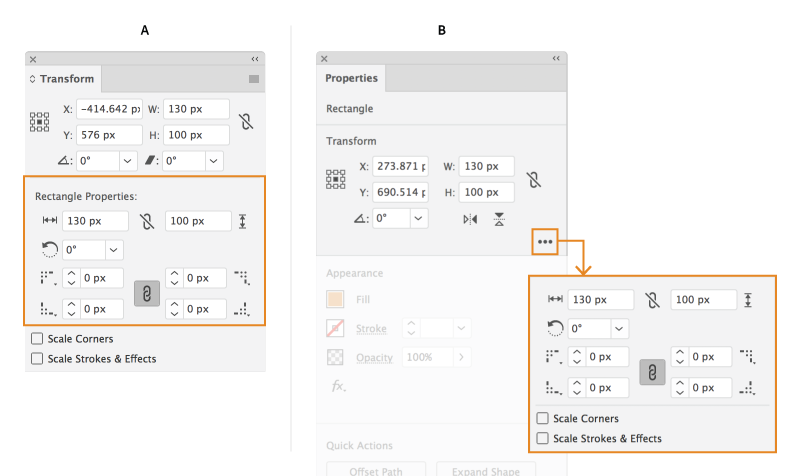Open the shear angle dropdown in Transform panel
Screen dimensions: 800x476
point(214,160)
